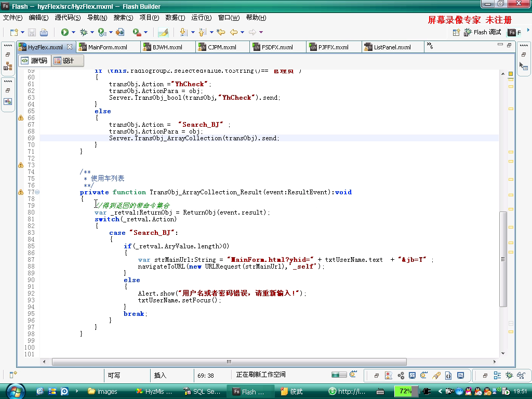Open the images folder taskbar item
Image resolution: width=532 pixels, height=399 pixels.
102,392
